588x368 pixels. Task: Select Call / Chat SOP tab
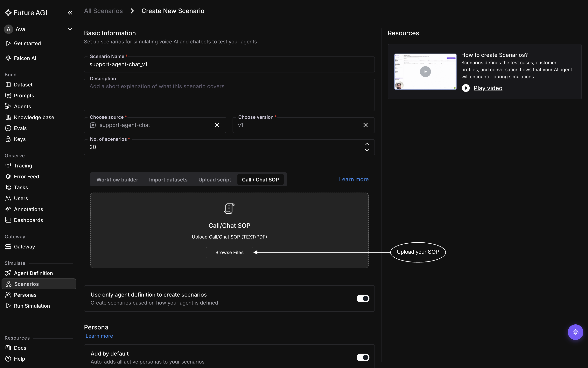click(260, 180)
